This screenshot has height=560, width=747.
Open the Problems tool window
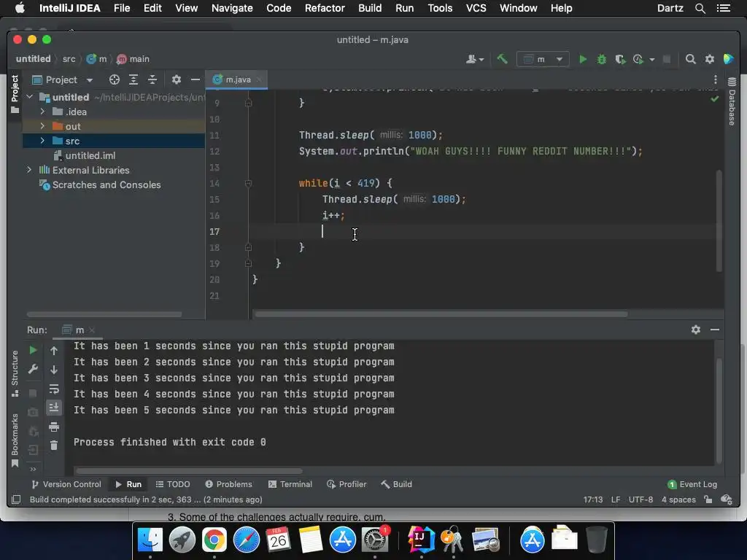(228, 484)
